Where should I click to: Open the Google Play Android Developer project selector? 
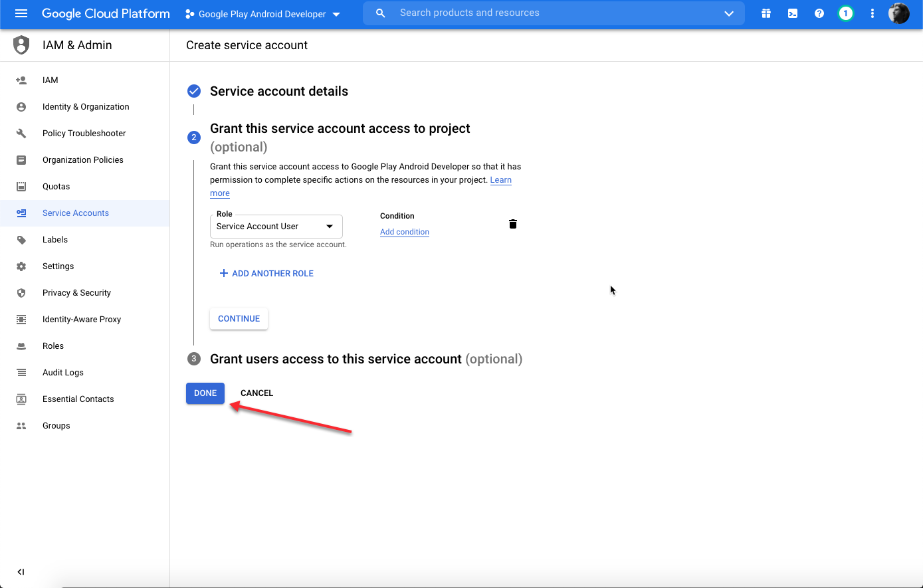(261, 13)
